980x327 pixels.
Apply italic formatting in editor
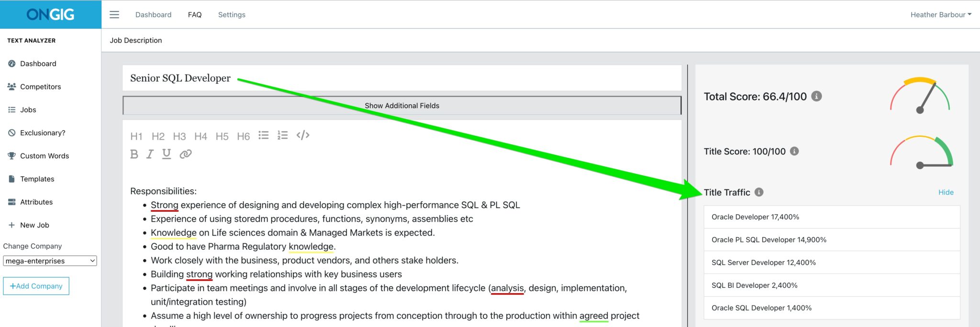pyautogui.click(x=150, y=154)
